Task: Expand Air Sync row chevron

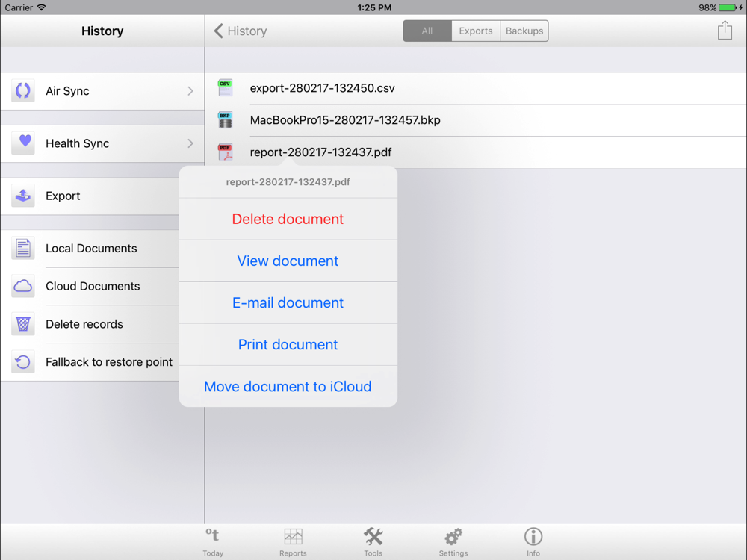Action: (190, 91)
